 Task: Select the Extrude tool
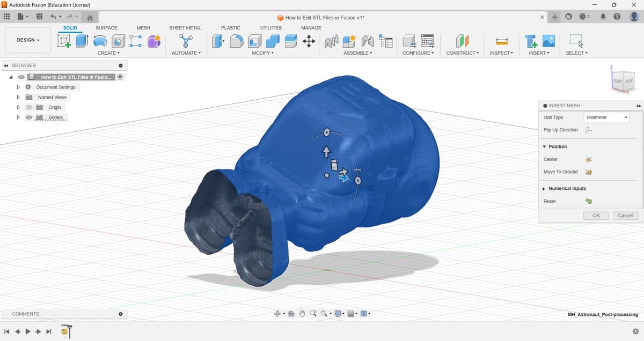[x=82, y=41]
